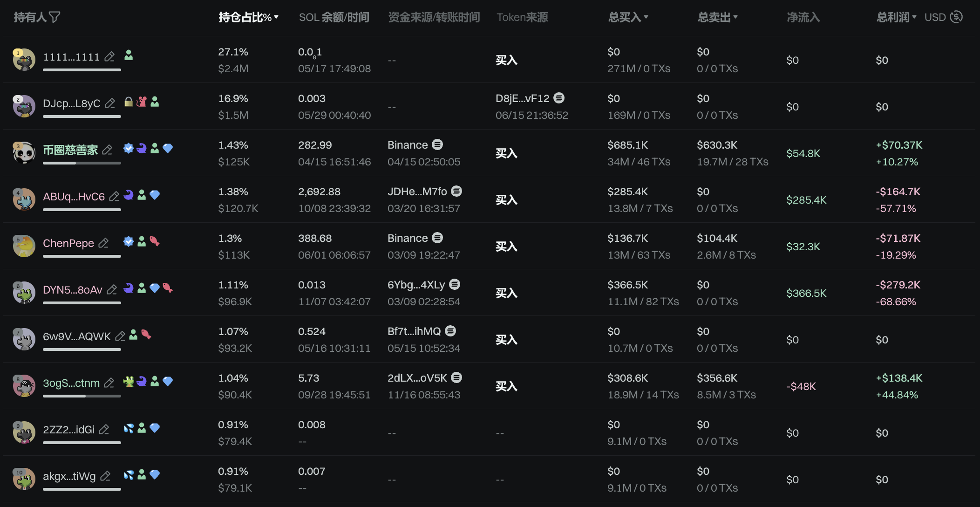Click the frog badge next to 3ogS...ctnm
The image size is (980, 507).
[129, 382]
